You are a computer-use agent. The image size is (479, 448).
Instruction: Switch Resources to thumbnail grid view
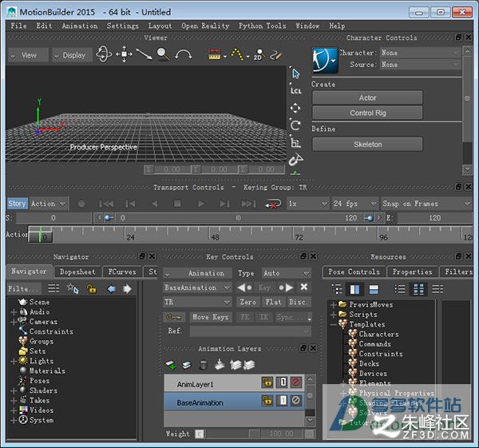[418, 289]
